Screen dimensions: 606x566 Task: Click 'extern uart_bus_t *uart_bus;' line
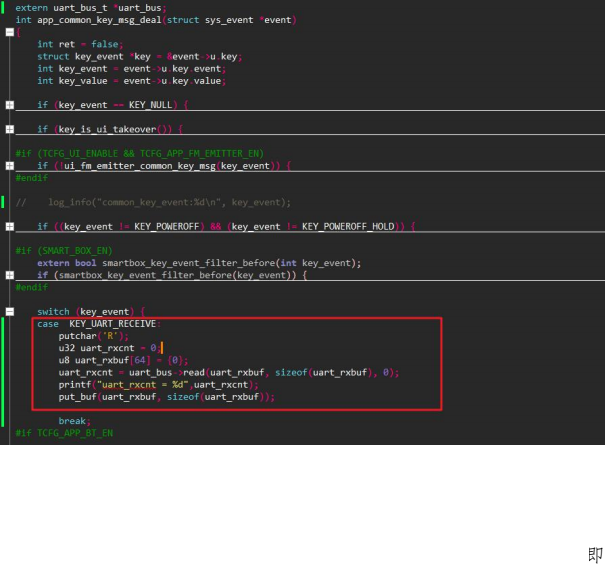point(91,8)
